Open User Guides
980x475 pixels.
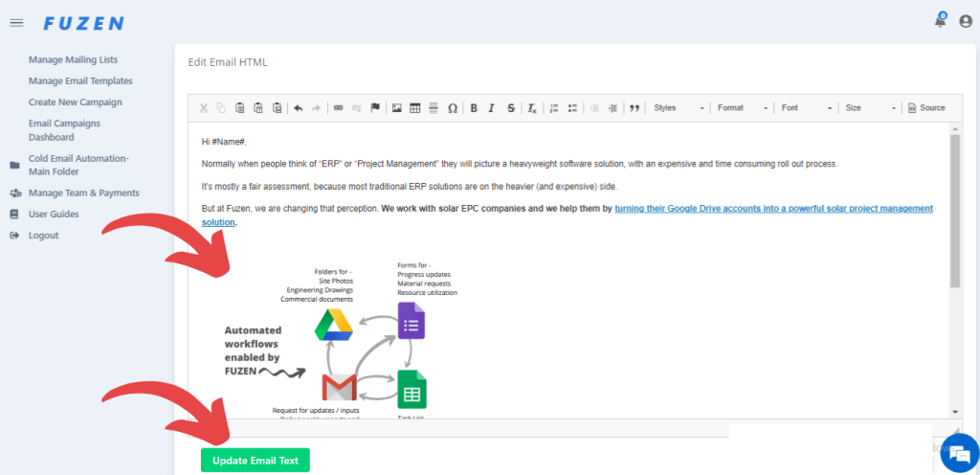click(54, 215)
